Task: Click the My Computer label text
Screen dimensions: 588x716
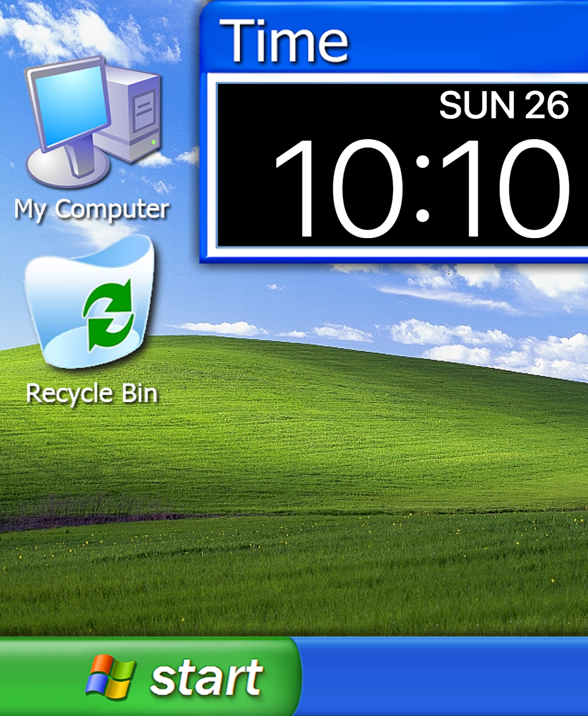Action: tap(92, 209)
